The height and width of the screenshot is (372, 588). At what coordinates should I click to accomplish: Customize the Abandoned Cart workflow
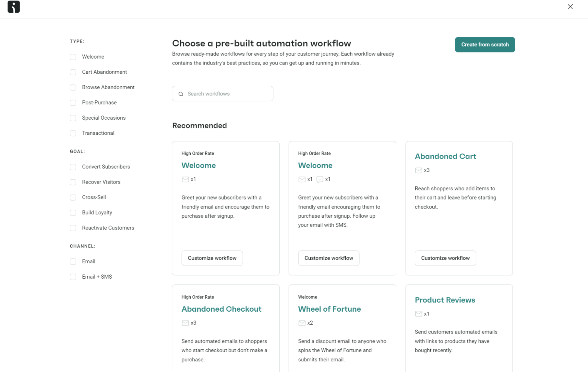tap(445, 258)
